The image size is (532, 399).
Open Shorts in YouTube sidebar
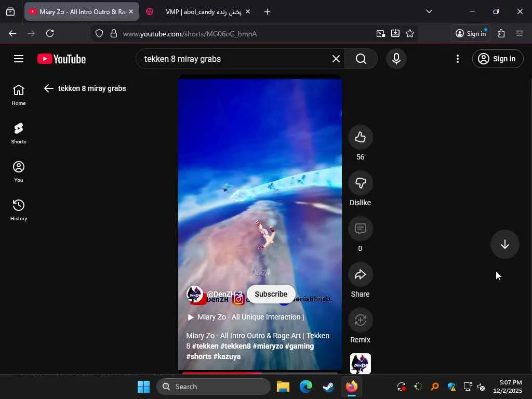coord(19,134)
